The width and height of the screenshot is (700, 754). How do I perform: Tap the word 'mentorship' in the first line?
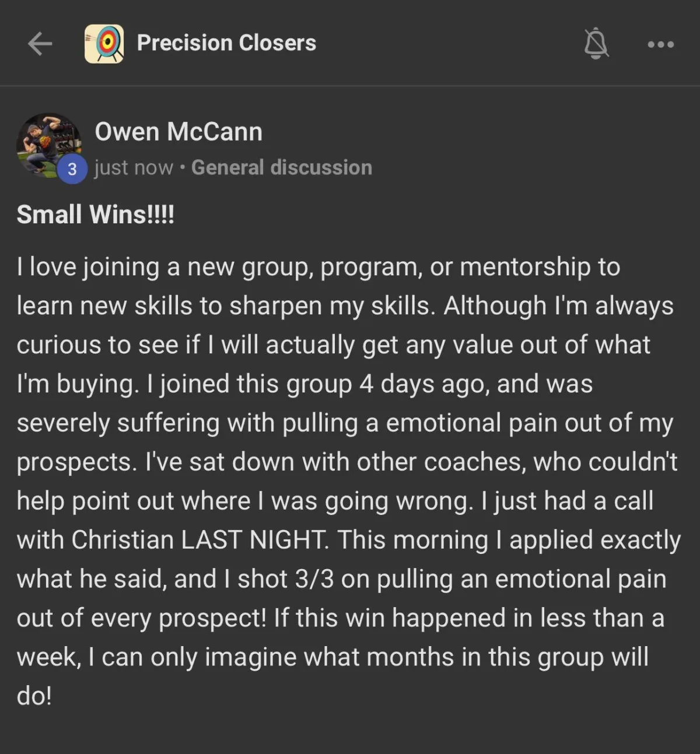(x=525, y=267)
